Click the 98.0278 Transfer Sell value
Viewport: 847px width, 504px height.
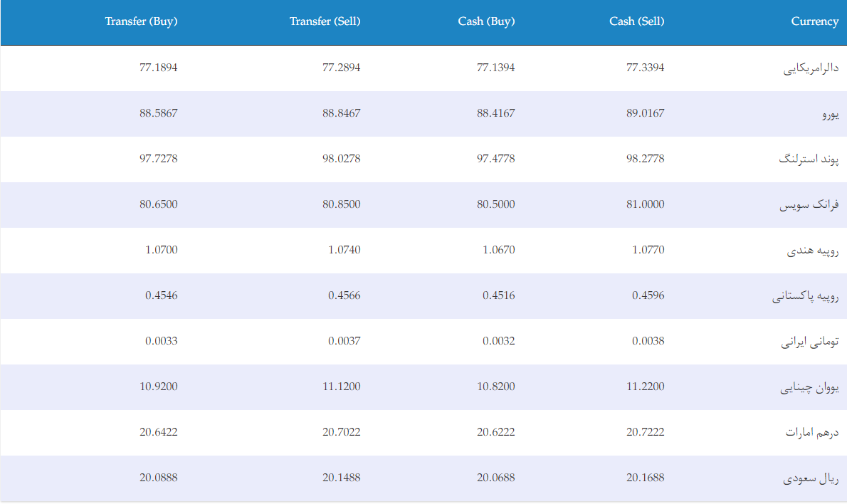pyautogui.click(x=341, y=159)
